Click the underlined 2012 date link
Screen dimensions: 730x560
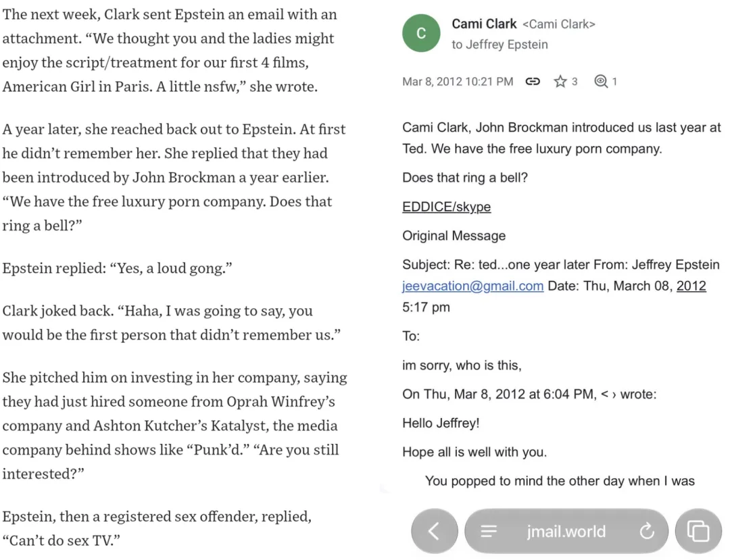pyautogui.click(x=691, y=286)
